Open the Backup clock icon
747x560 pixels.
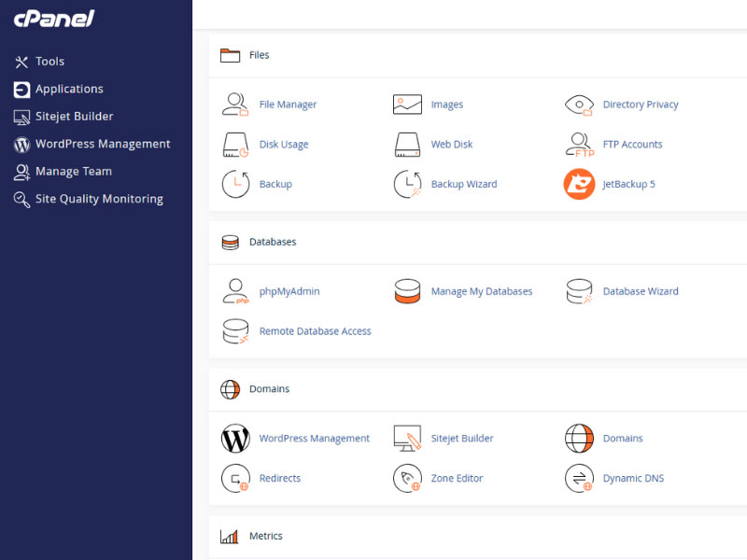235,184
